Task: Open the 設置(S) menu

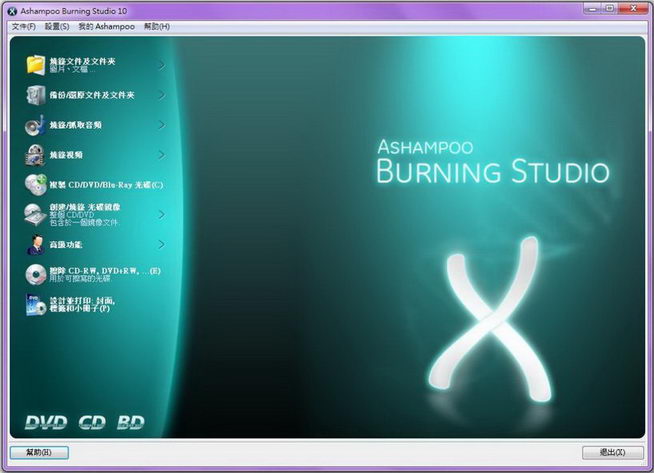Action: coord(57,26)
